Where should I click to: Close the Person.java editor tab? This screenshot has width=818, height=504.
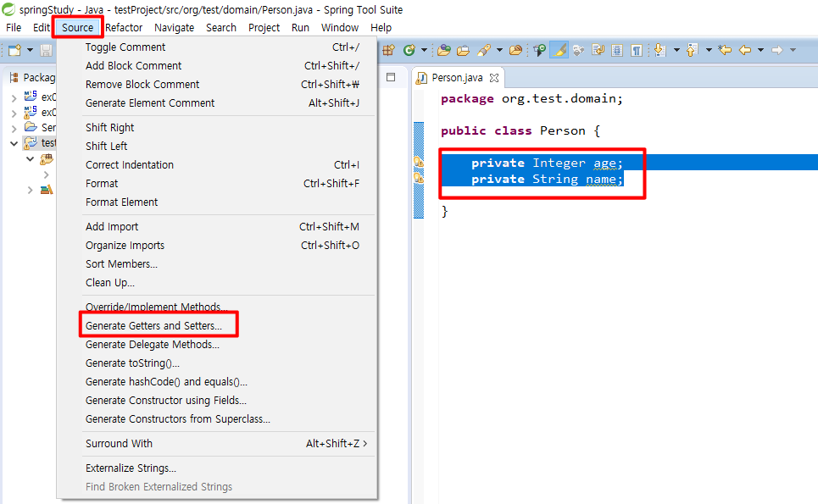(x=494, y=78)
